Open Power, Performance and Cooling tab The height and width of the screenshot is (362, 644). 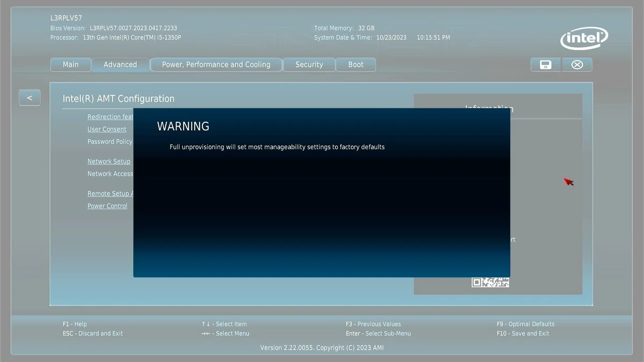[216, 65]
